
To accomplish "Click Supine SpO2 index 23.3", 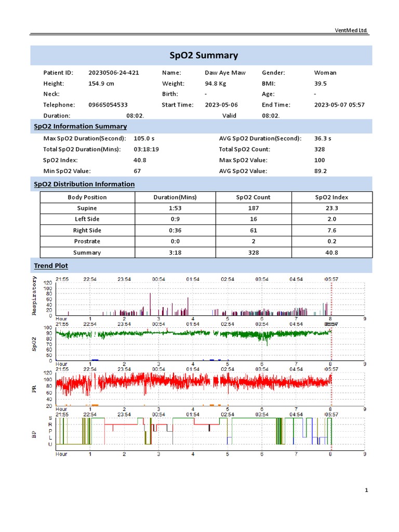I will click(x=332, y=208).
